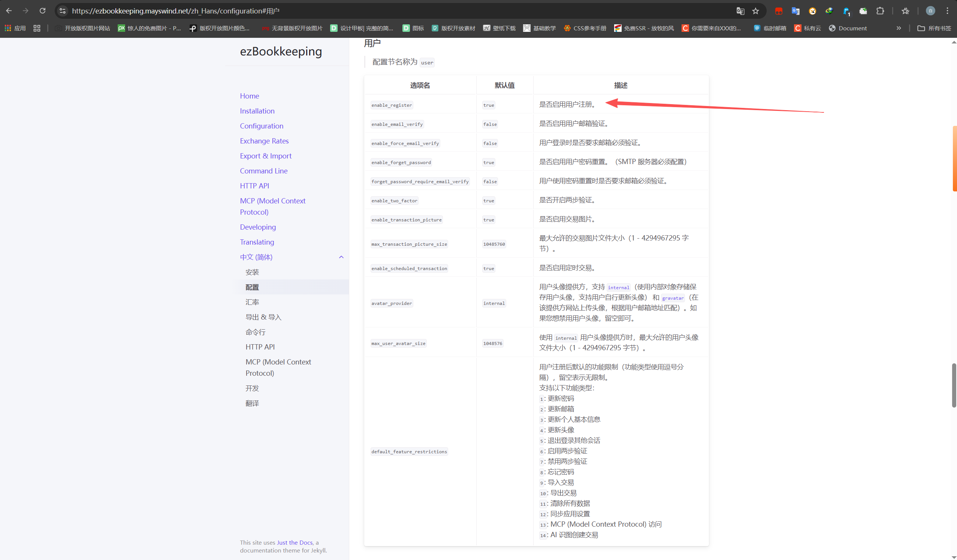Viewport: 957px width, 560px height.
Task: Click the ezBookkeeping site title
Action: pyautogui.click(x=281, y=51)
